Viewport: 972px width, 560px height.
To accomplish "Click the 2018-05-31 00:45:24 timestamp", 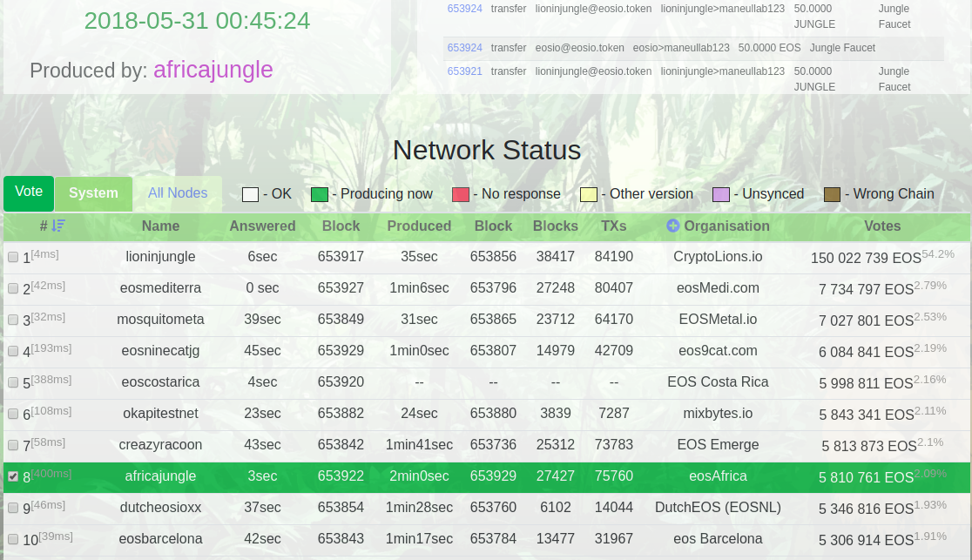I will (197, 21).
